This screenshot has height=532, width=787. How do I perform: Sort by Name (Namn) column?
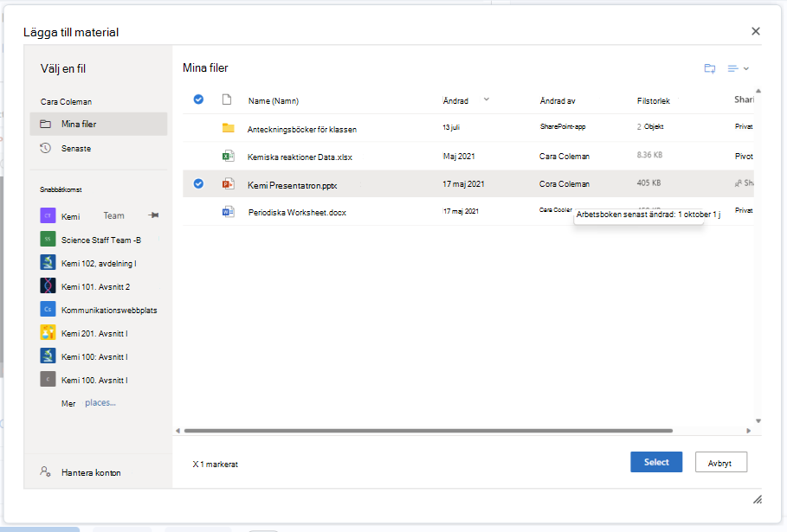click(274, 101)
